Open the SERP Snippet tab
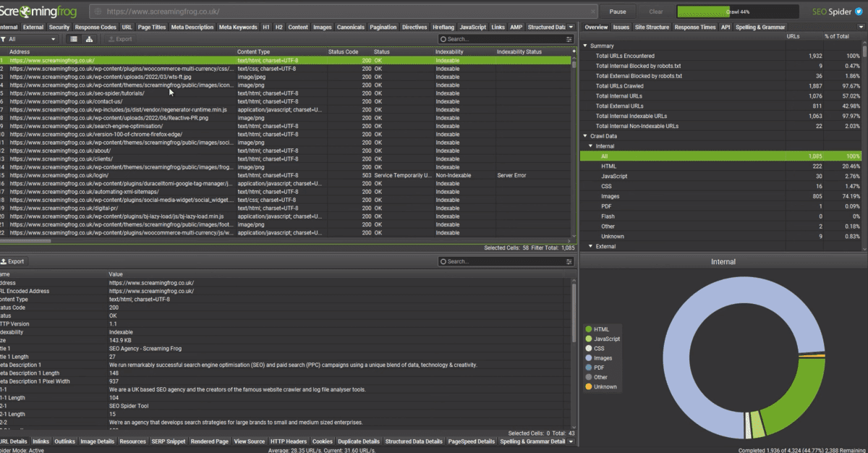 point(169,441)
